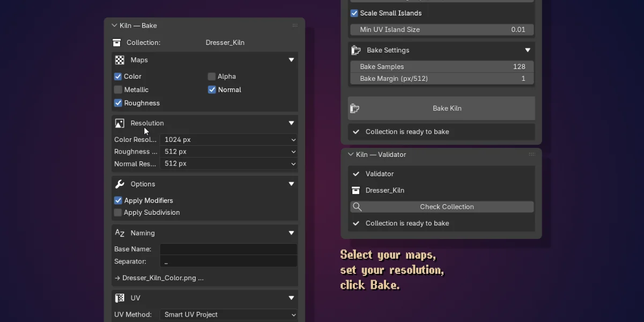Click the Options wrench icon
Screen dimensions: 644x322
pos(120,184)
